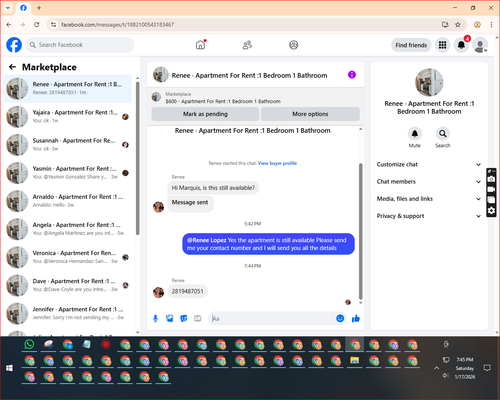
Task: Open Jennifer conversation in list
Action: (x=67, y=313)
